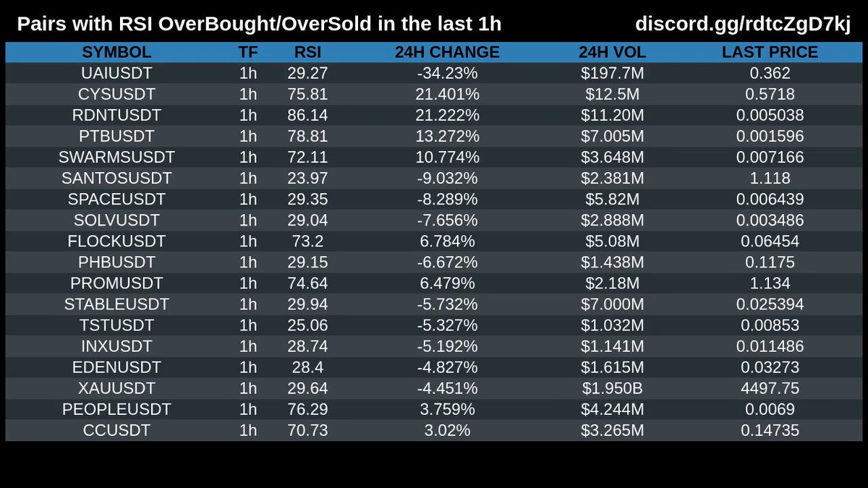Click the 4497.75 last price value
868x488 pixels.
[770, 389]
